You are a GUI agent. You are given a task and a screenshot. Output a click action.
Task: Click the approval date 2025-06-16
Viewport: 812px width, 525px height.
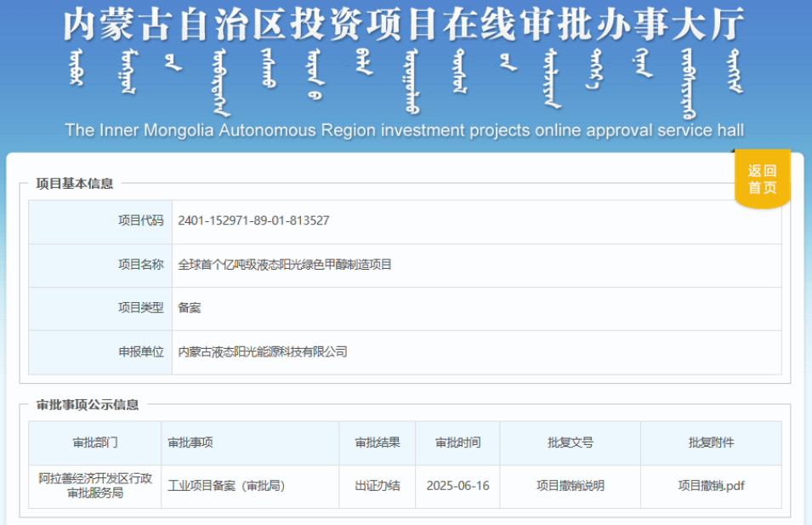pyautogui.click(x=457, y=486)
